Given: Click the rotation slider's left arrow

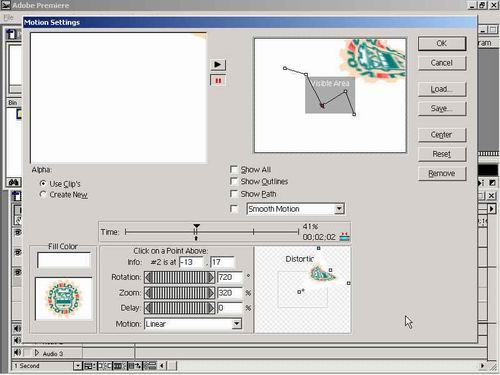Looking at the screenshot, I should tap(148, 277).
